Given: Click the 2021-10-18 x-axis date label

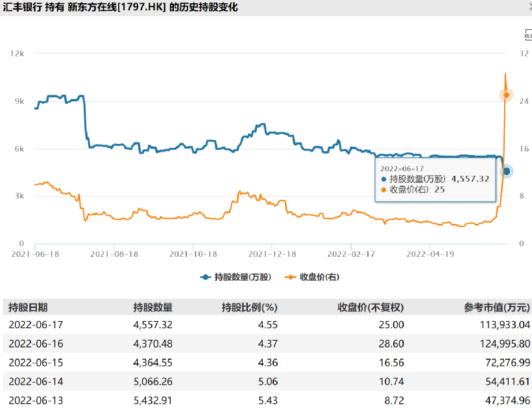Looking at the screenshot, I should [193, 254].
